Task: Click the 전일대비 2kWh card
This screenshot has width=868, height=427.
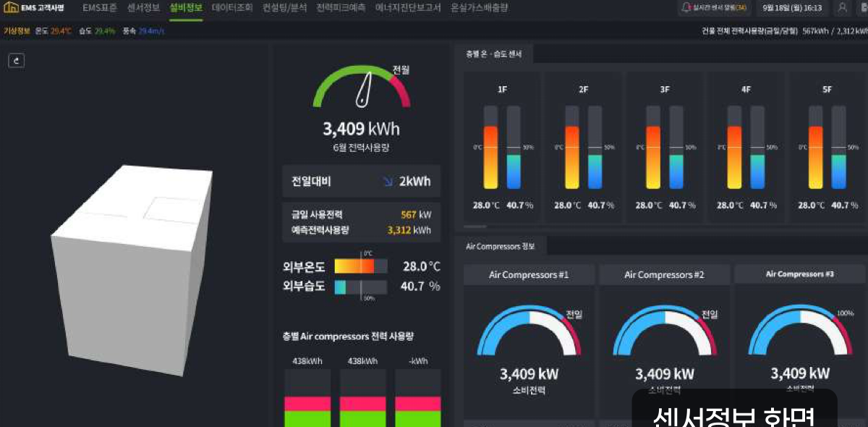Action: (x=361, y=181)
